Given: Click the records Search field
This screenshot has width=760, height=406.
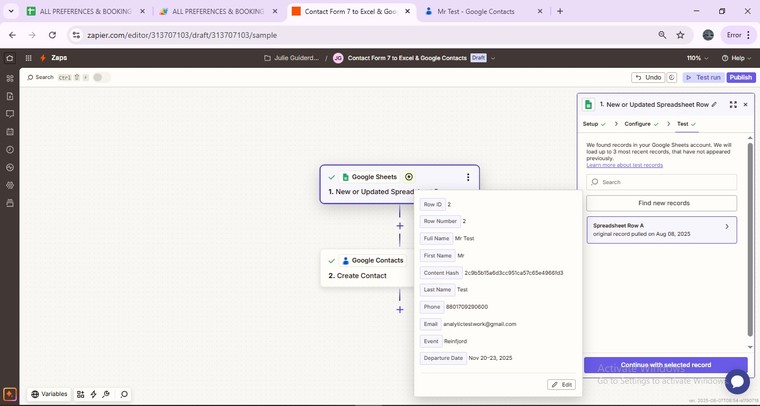Looking at the screenshot, I should [662, 182].
